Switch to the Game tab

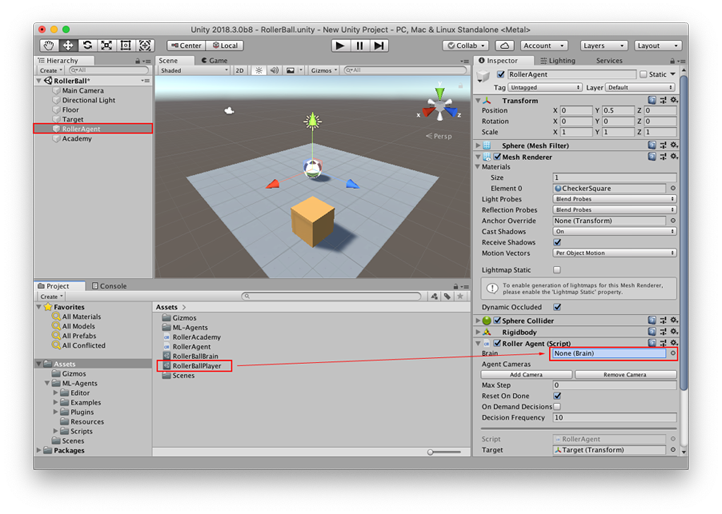click(215, 60)
